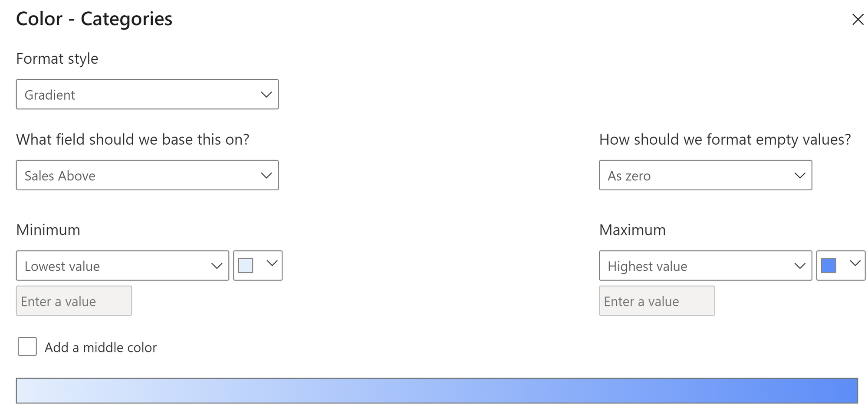Open the Highest value Maximum dropdown
The height and width of the screenshot is (414, 868).
point(705,266)
